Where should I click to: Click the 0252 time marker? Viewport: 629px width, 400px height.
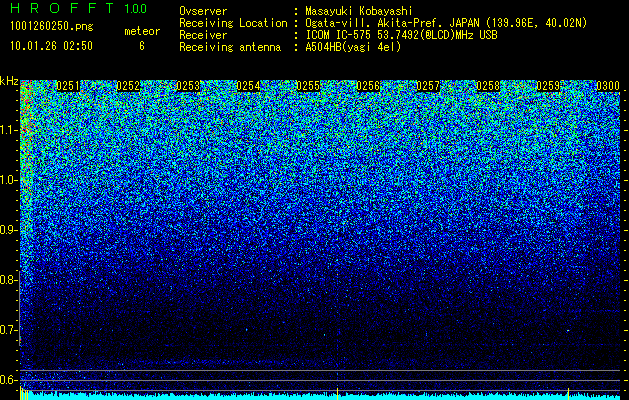[x=128, y=86]
